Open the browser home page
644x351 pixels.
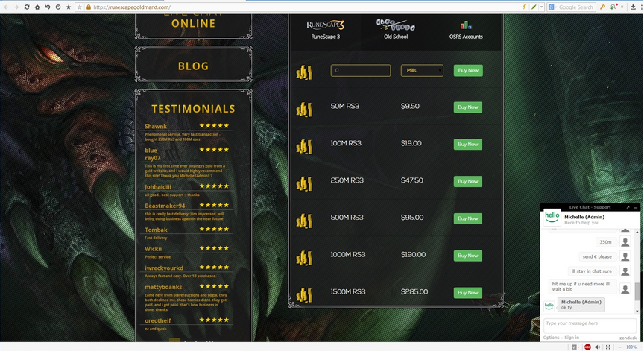[x=37, y=7]
